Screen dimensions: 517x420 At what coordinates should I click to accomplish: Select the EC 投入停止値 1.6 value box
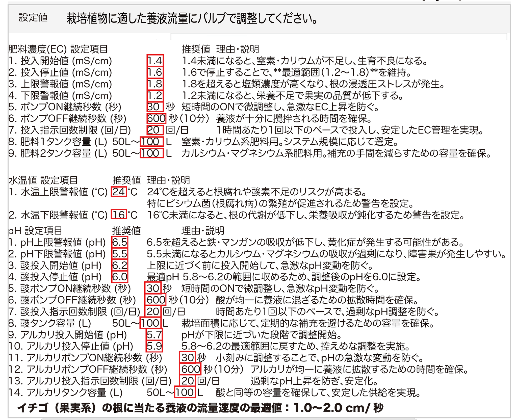pos(155,72)
